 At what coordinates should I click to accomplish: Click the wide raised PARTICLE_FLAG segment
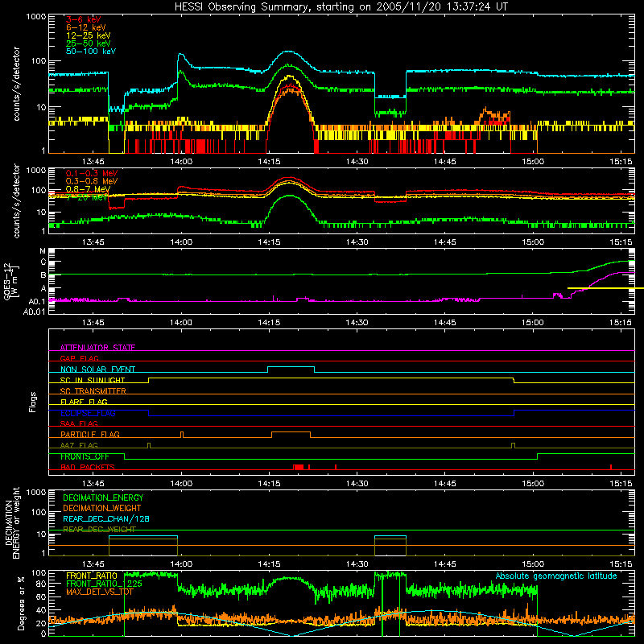click(291, 432)
